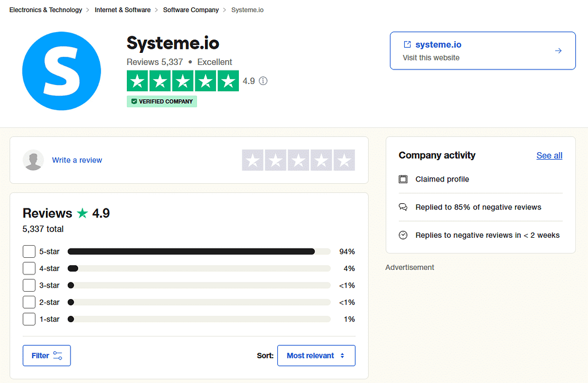This screenshot has height=383, width=588.
Task: Click the Write a review link
Action: (77, 160)
